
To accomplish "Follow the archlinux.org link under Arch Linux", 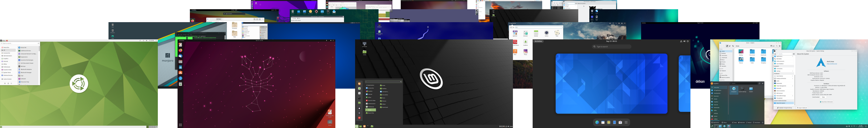I will 832,64.
